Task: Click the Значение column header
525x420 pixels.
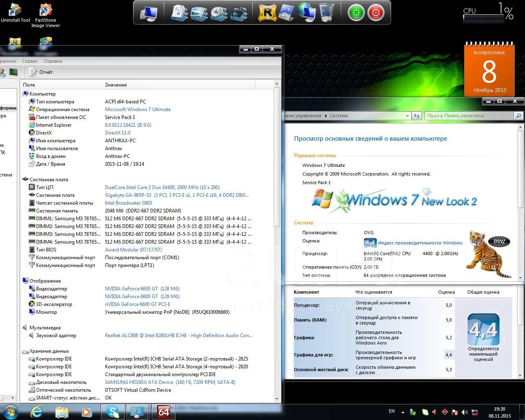Action: [178, 84]
